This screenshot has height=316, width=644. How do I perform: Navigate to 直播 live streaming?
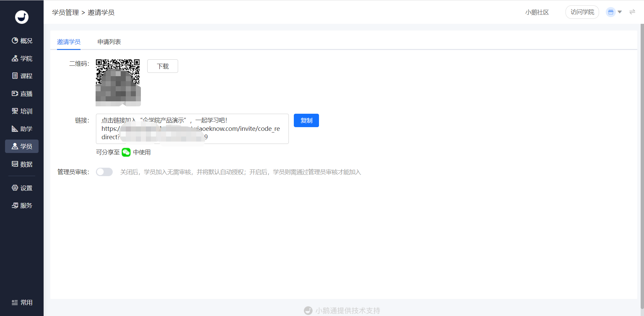point(22,94)
